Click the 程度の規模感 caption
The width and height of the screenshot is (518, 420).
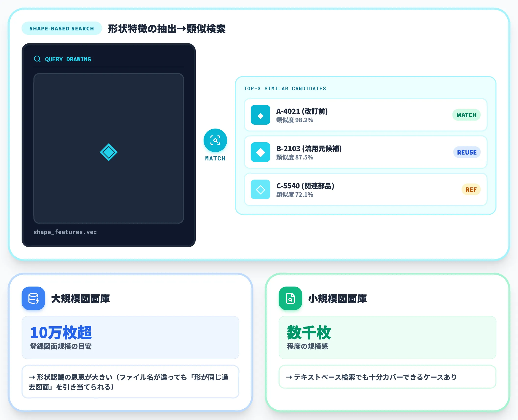(308, 346)
